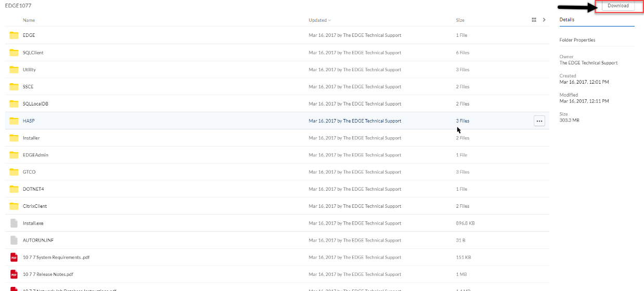Open more options for HASP folder

point(539,121)
